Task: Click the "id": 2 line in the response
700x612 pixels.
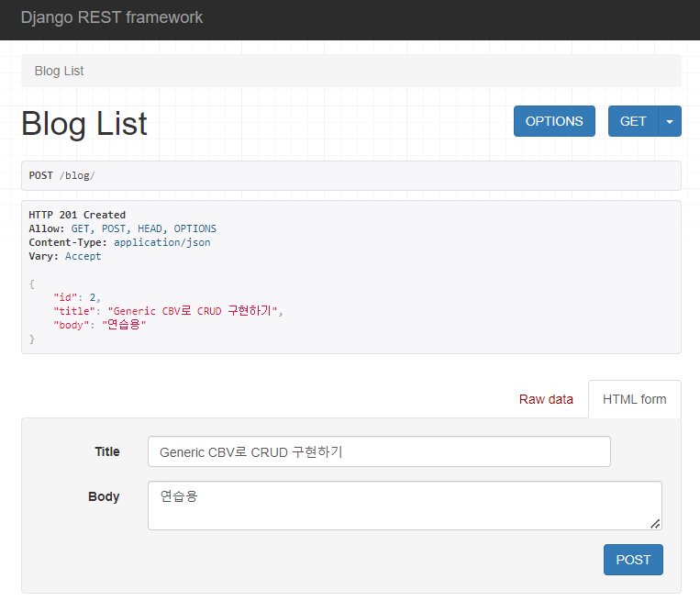Action: pos(77,297)
